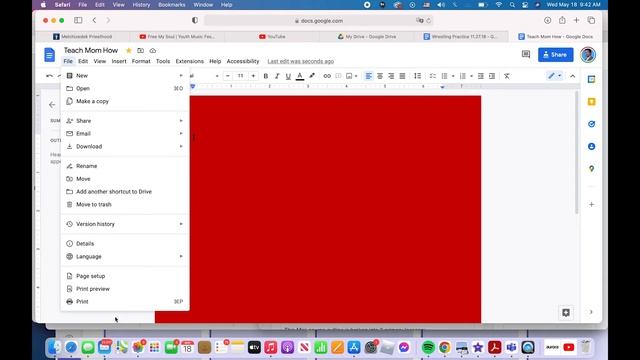
Task: Open the highlight color tool
Action: coord(312,76)
